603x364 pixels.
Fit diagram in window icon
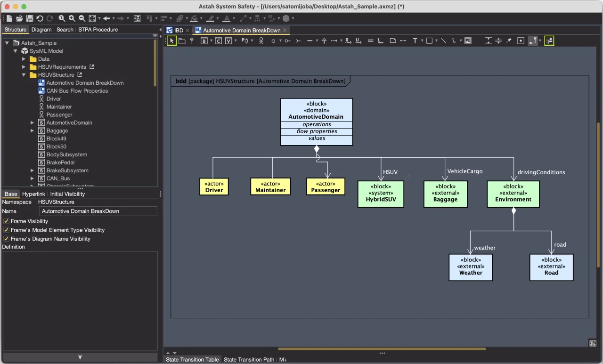click(x=92, y=18)
